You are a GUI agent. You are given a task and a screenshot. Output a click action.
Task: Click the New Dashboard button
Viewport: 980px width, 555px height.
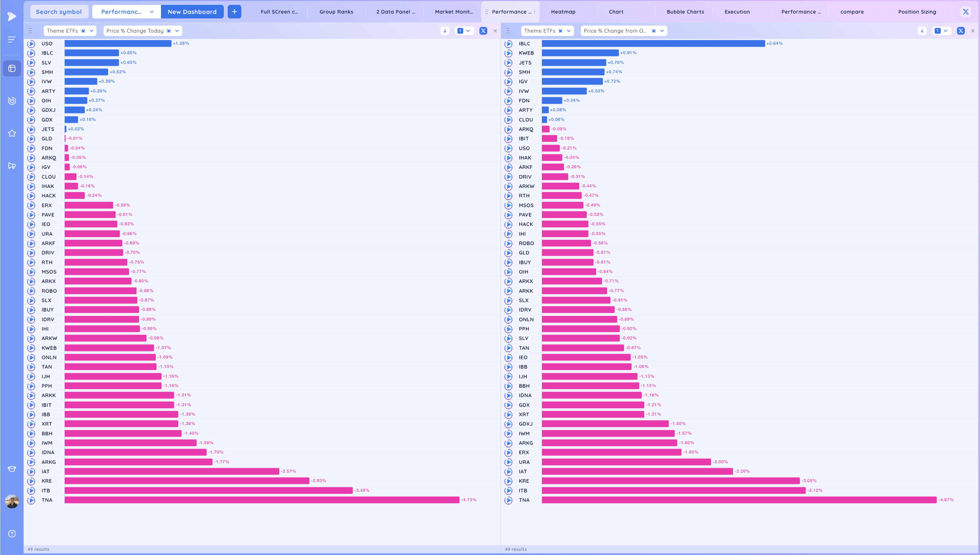point(192,12)
